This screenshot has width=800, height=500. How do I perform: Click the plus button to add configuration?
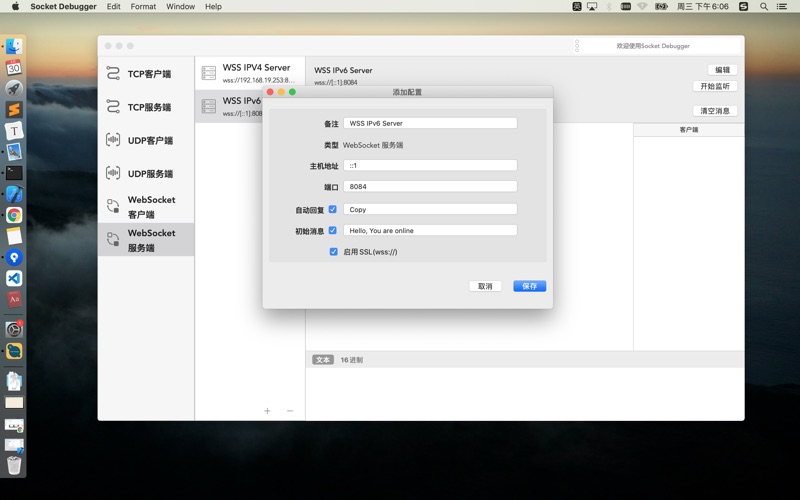[267, 411]
